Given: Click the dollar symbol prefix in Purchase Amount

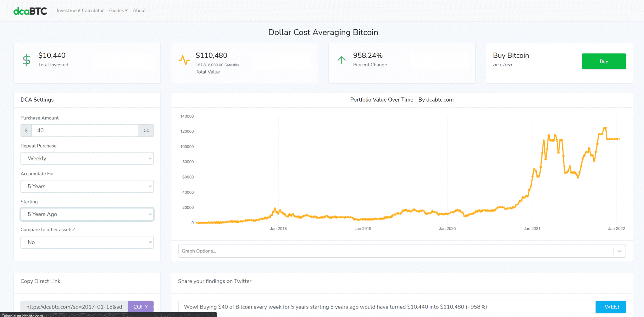Looking at the screenshot, I should tap(26, 131).
